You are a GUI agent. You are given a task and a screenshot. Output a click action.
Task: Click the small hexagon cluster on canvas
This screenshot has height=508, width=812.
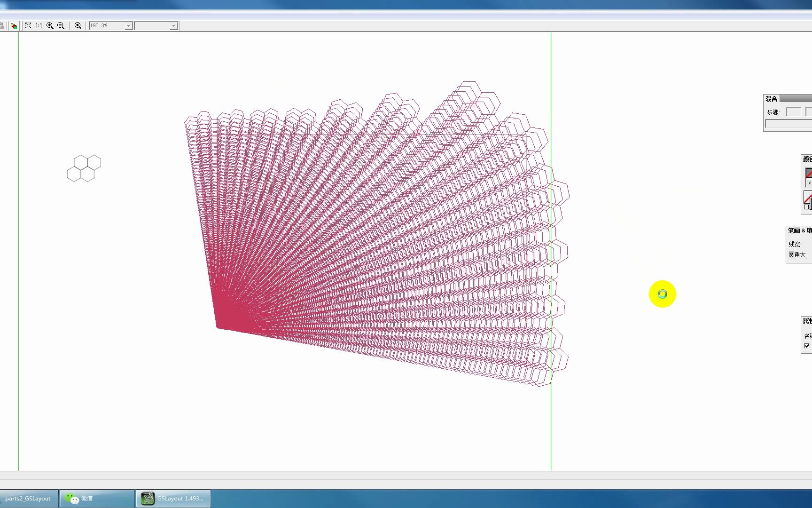tap(84, 168)
